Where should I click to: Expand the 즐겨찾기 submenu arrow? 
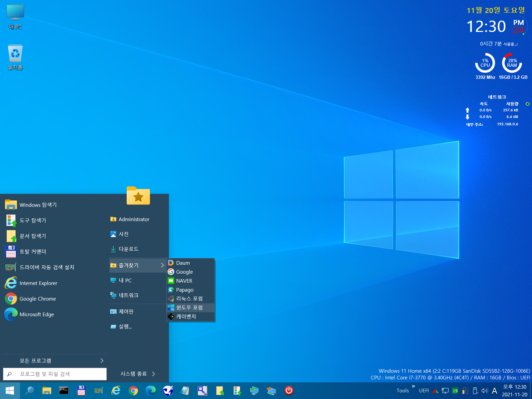pos(162,265)
